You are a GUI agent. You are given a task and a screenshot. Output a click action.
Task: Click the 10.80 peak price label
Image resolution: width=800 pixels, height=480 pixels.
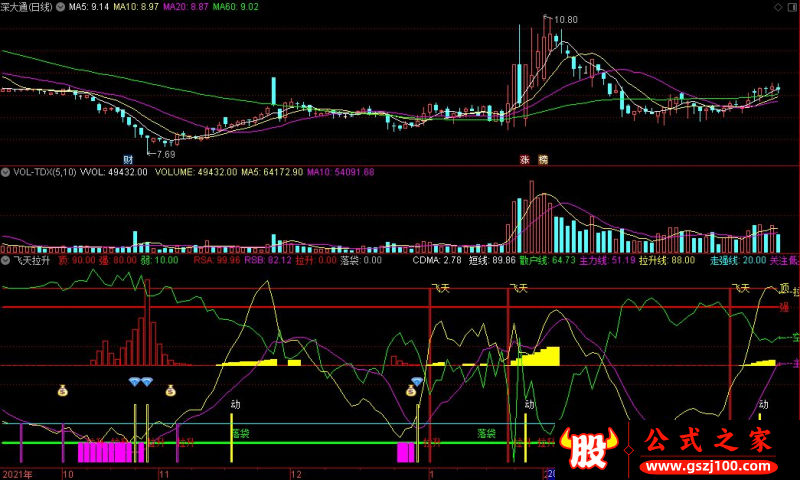566,20
